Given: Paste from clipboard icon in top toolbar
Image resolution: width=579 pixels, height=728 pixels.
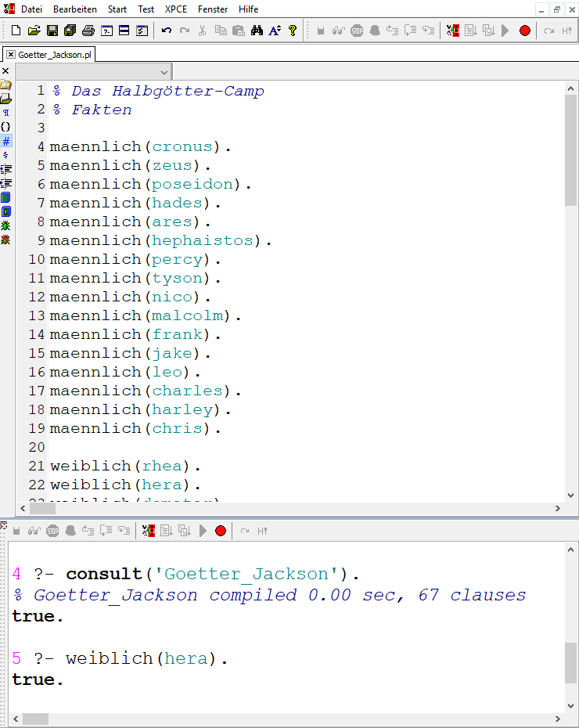Looking at the screenshot, I should pos(239,31).
